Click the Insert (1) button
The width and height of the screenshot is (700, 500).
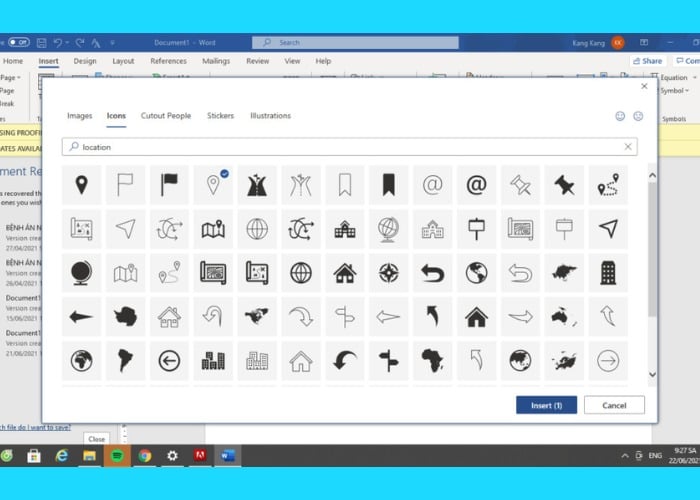pos(546,405)
